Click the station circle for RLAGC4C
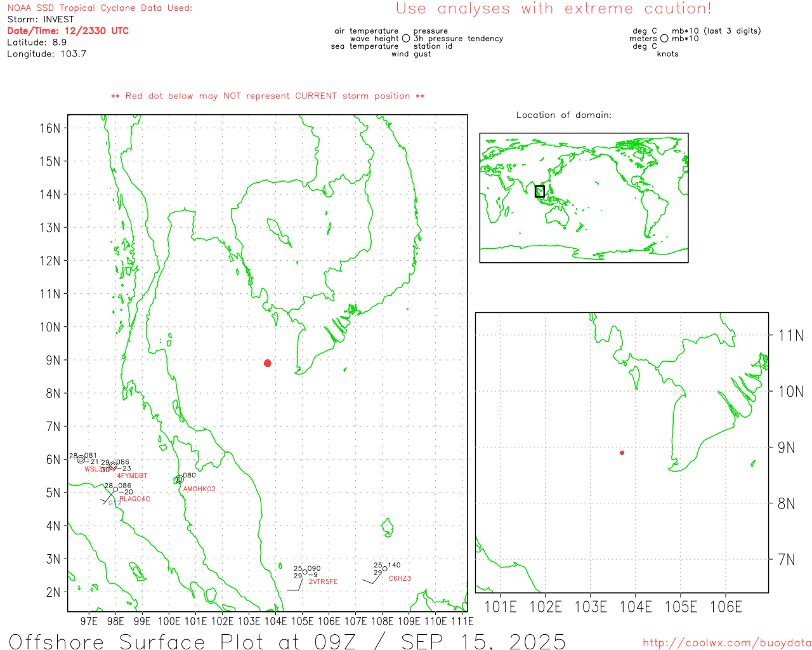 (115, 489)
